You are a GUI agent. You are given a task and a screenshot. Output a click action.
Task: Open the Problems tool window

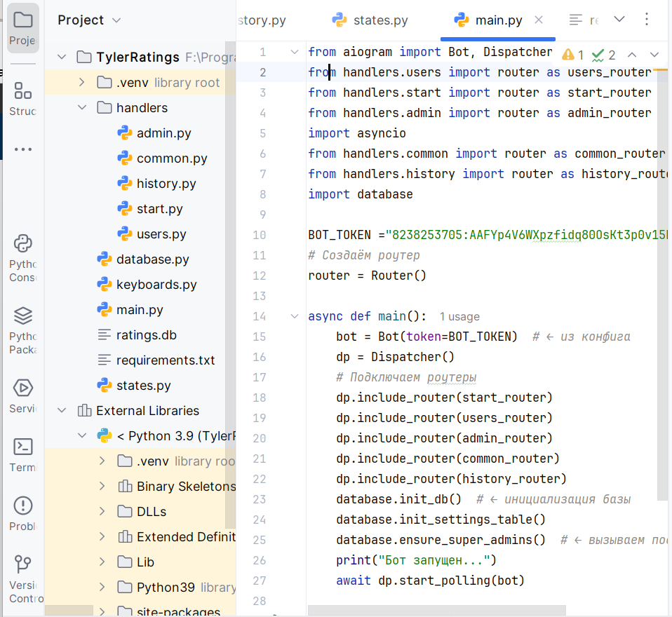pos(22,513)
